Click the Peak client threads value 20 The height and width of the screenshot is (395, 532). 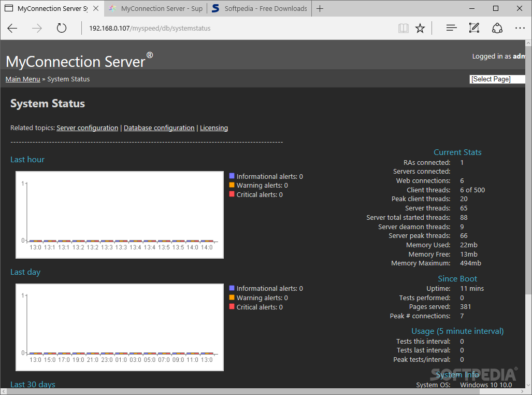pos(464,199)
